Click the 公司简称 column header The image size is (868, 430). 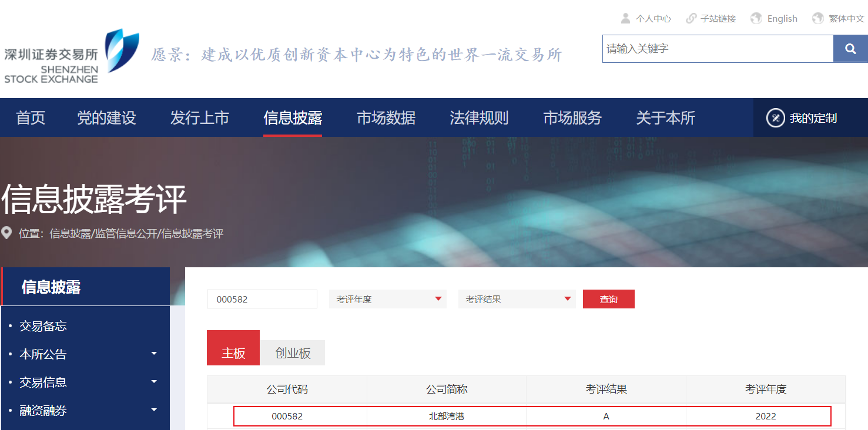pyautogui.click(x=447, y=389)
